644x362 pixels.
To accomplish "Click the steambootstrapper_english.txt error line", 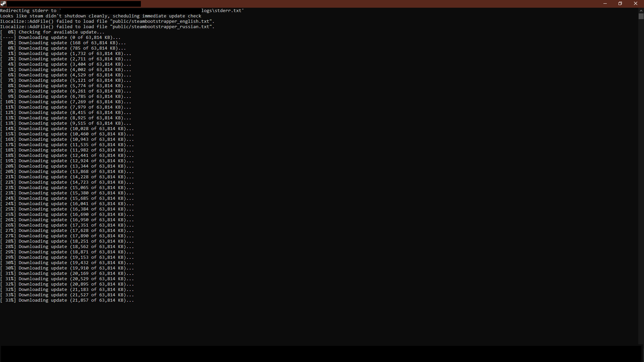I will (x=107, y=21).
